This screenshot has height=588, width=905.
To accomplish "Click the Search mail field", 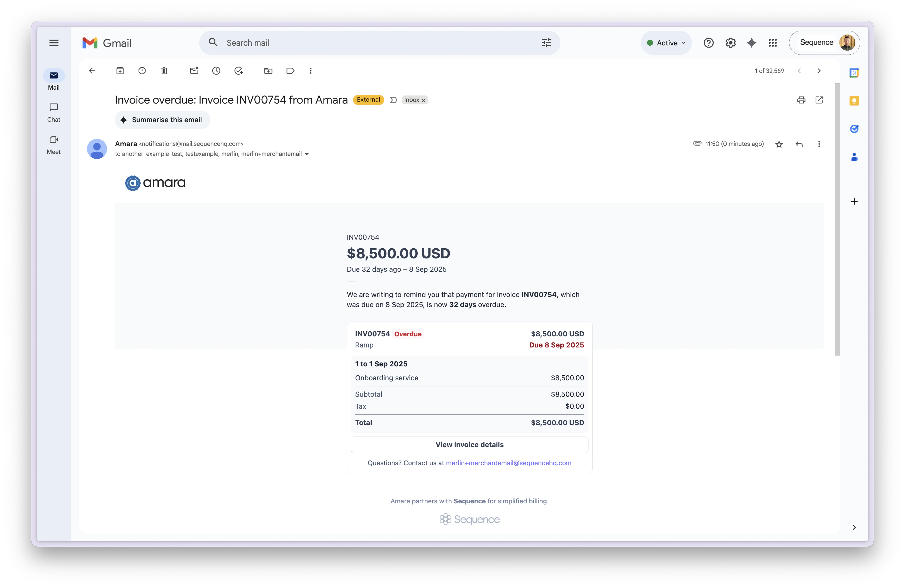I will pos(379,43).
